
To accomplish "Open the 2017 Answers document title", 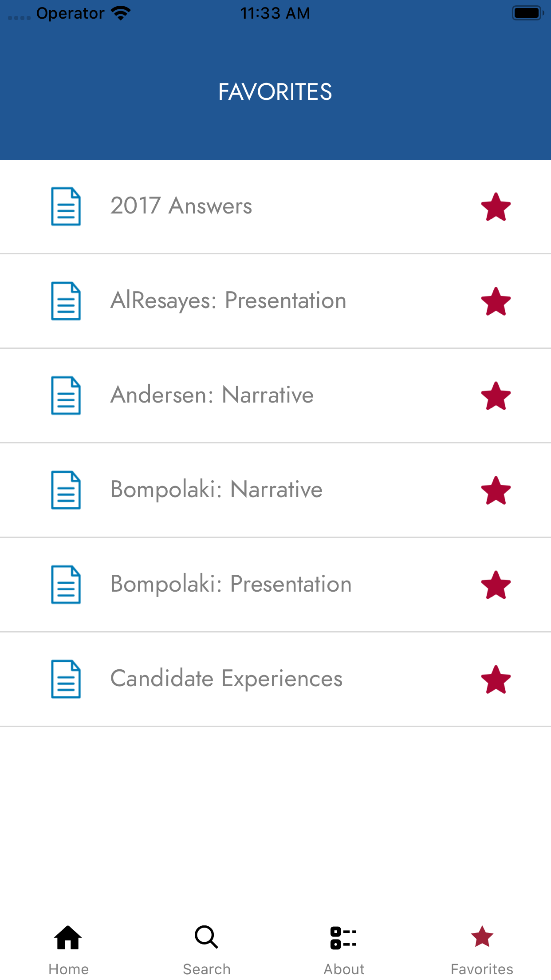I will coord(181,206).
